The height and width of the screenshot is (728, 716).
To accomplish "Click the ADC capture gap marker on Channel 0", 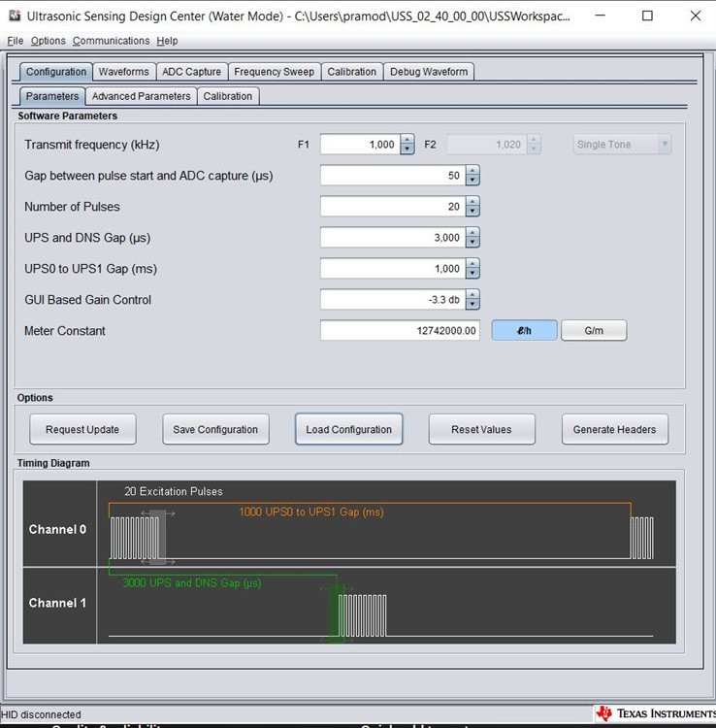I will [158, 537].
